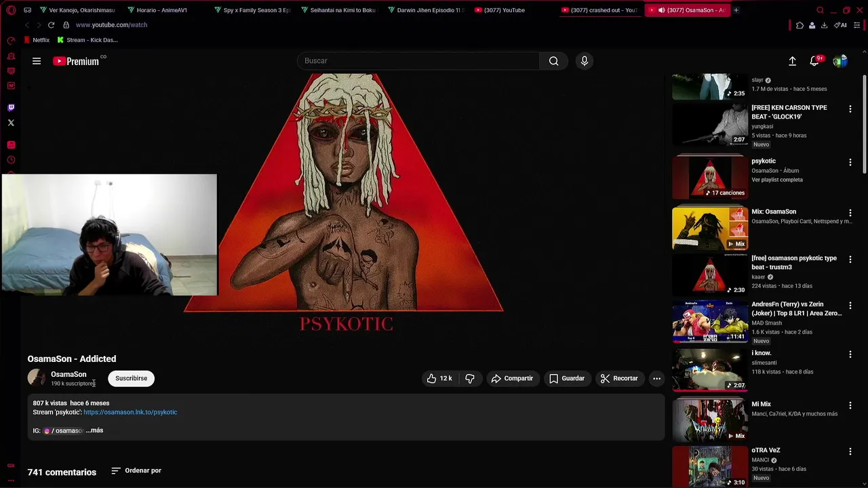Image resolution: width=868 pixels, height=488 pixels.
Task: Like the video with 12 k likes
Action: pos(439,378)
